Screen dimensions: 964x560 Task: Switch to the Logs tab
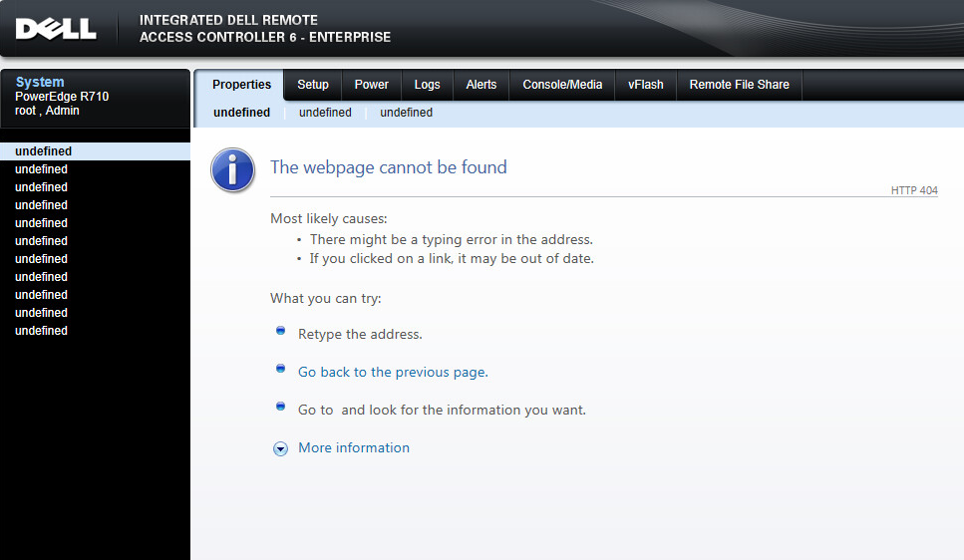click(x=428, y=85)
